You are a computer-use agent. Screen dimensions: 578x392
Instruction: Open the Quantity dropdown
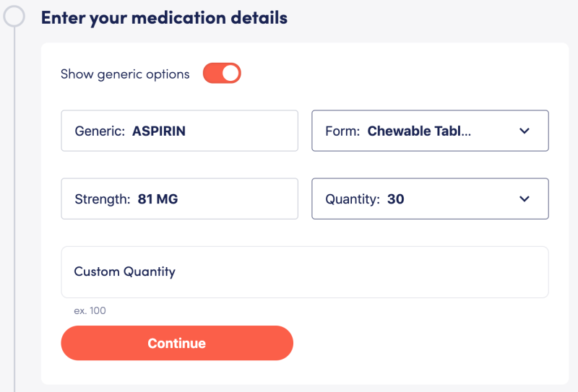click(429, 199)
